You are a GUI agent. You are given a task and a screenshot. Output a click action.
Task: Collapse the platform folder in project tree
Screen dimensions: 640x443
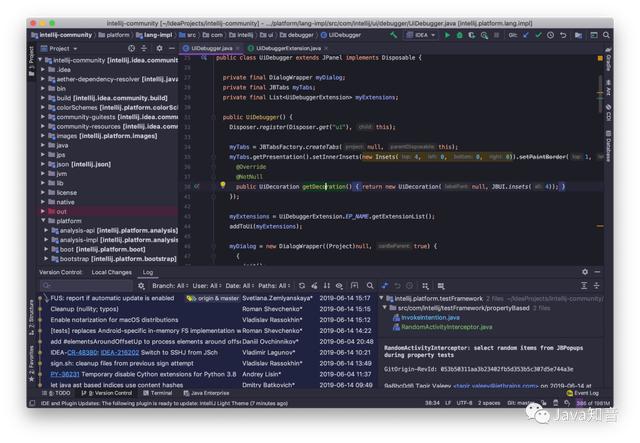pos(43,221)
